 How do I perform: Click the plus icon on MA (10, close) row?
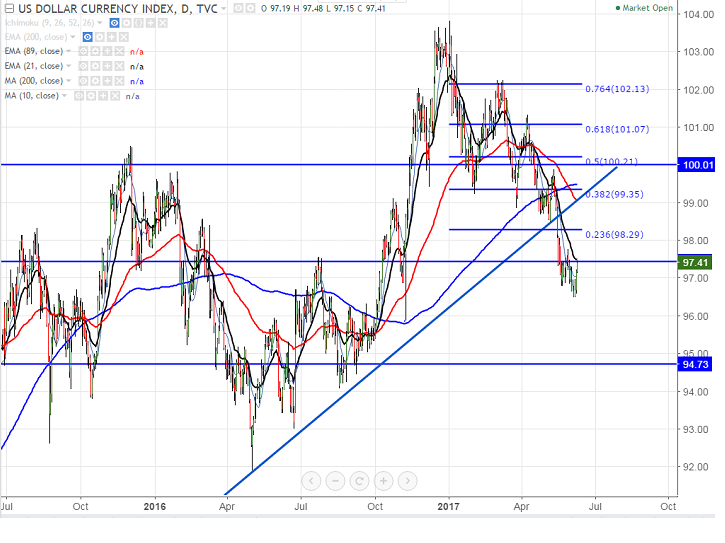pos(103,96)
